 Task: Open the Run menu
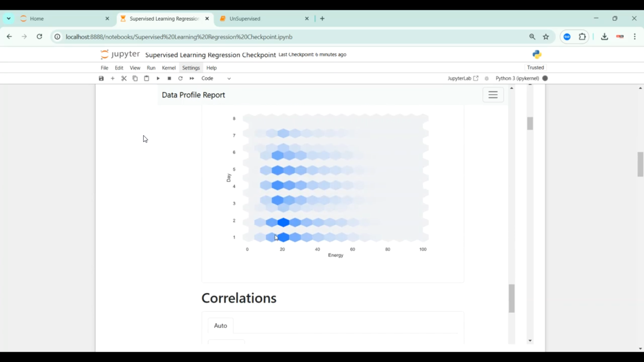point(151,68)
